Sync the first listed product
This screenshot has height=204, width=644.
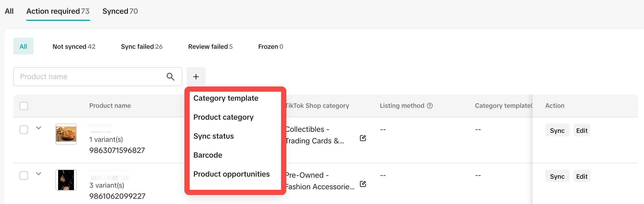click(557, 130)
